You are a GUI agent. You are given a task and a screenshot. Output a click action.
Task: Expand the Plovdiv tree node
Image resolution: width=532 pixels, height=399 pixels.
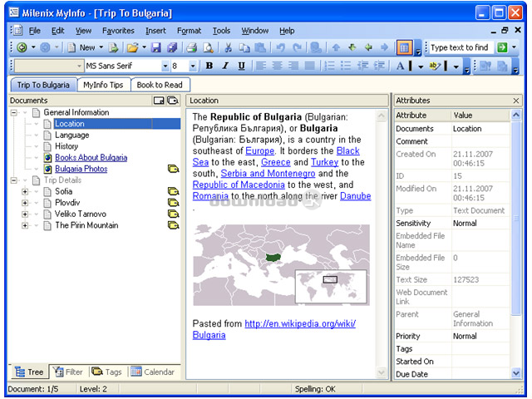point(25,203)
